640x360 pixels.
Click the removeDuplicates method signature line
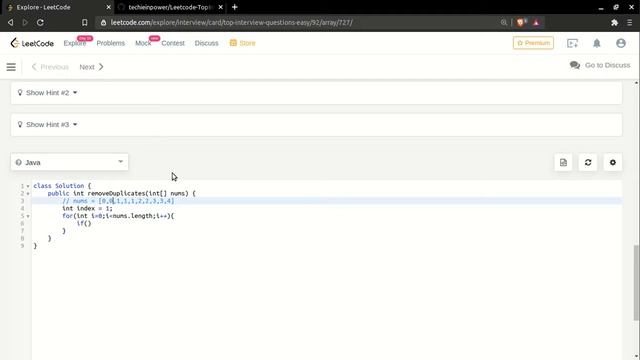[122, 193]
